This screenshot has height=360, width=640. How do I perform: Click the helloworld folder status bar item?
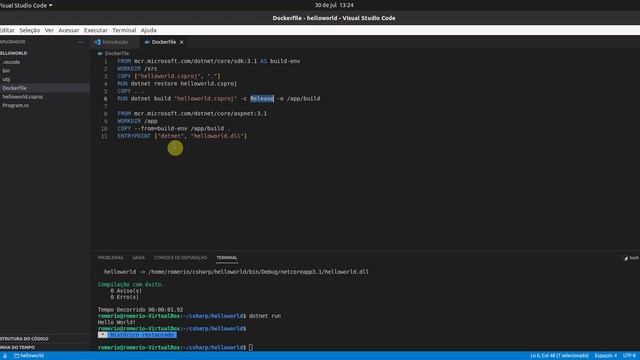29,356
